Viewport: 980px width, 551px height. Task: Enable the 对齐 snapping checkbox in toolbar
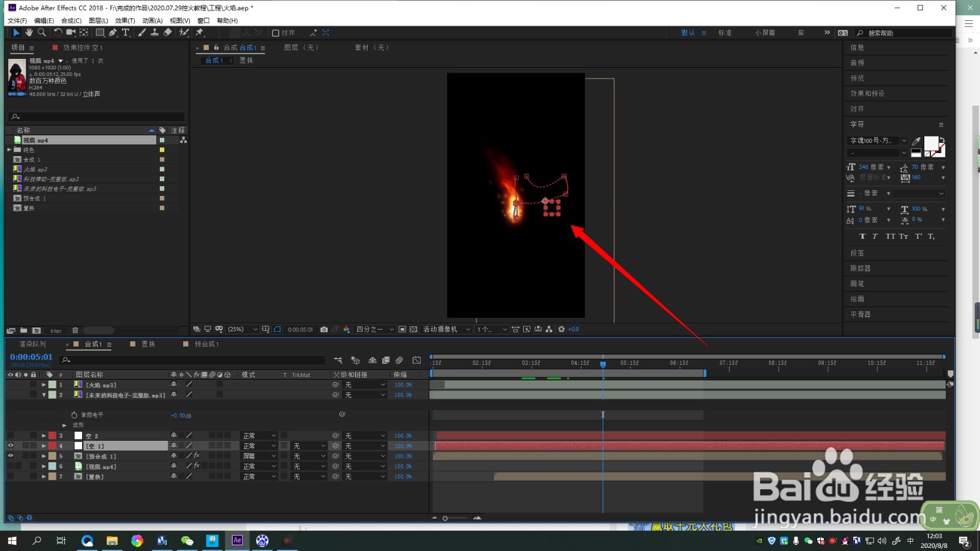tap(276, 33)
